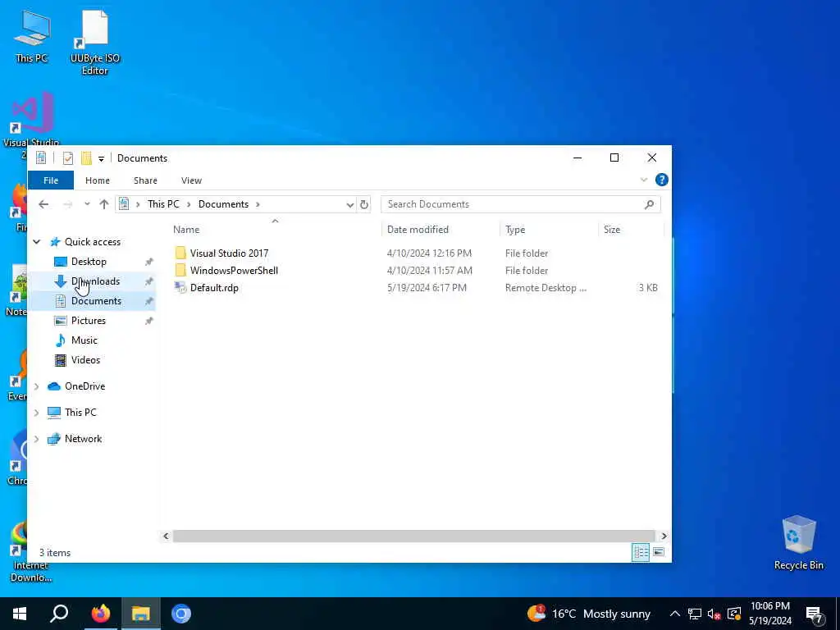Open Music in navigation pane
The width and height of the screenshot is (840, 630).
[84, 340]
